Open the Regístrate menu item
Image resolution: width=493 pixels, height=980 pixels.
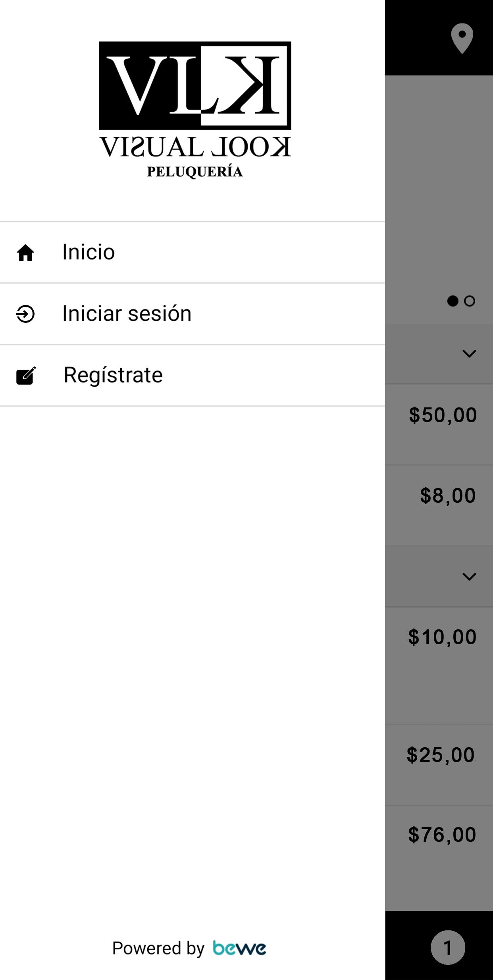tap(193, 375)
